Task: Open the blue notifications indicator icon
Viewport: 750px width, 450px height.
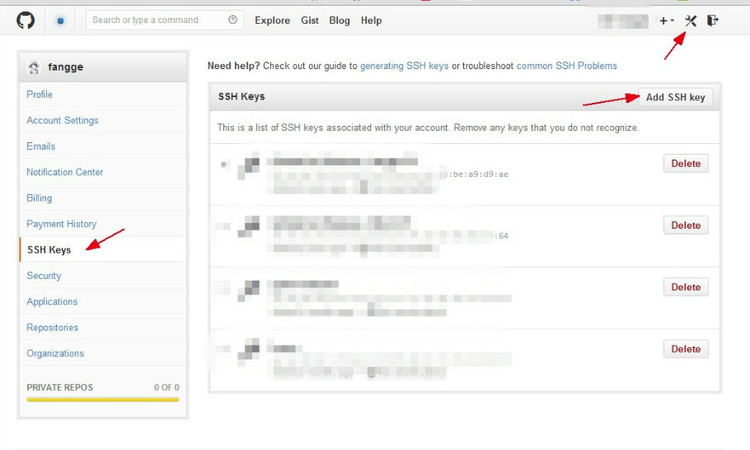Action: click(60, 20)
